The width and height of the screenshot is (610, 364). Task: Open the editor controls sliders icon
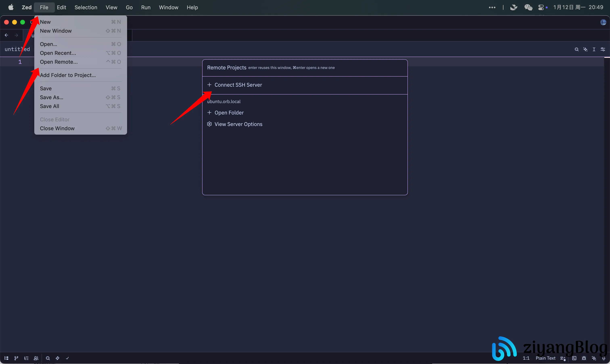click(603, 49)
